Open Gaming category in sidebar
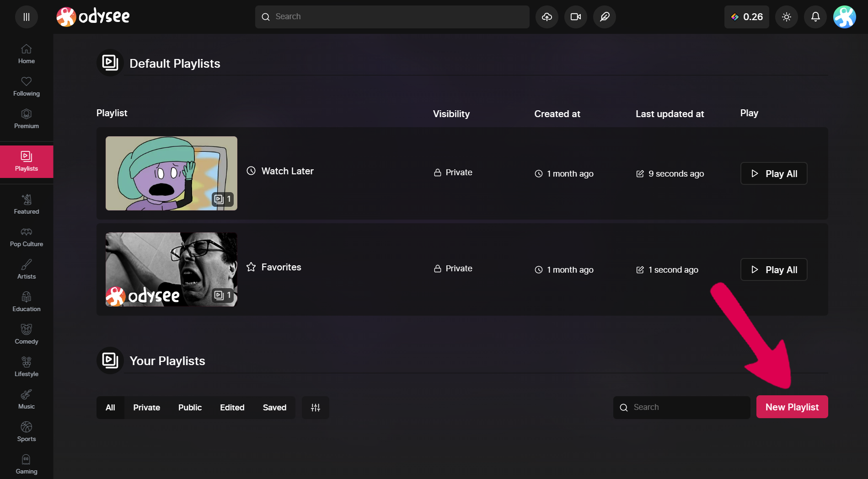Viewport: 868px width, 479px height. [27, 464]
